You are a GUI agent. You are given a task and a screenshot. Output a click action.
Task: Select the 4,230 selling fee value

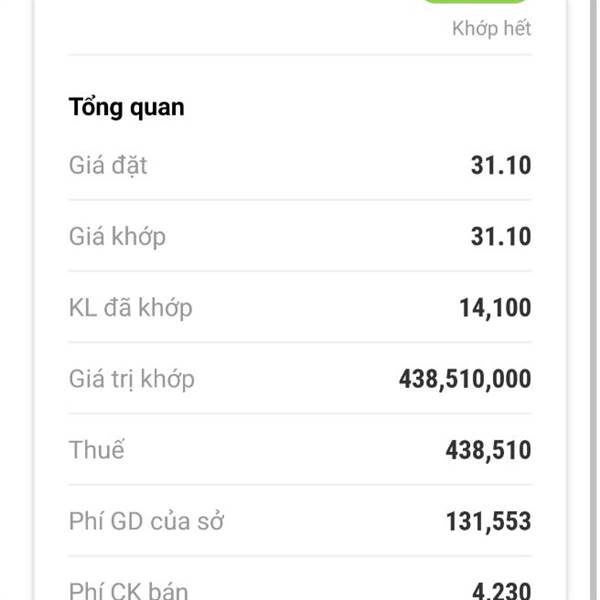(x=502, y=592)
